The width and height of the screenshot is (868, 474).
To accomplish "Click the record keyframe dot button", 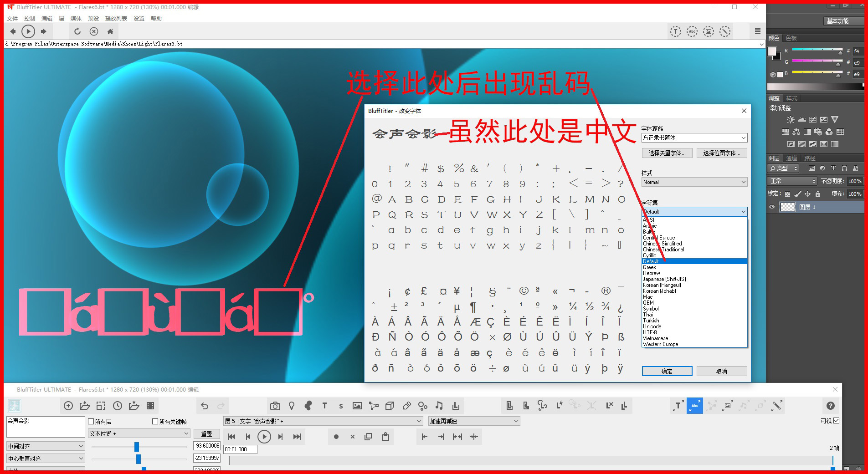I will click(x=336, y=437).
